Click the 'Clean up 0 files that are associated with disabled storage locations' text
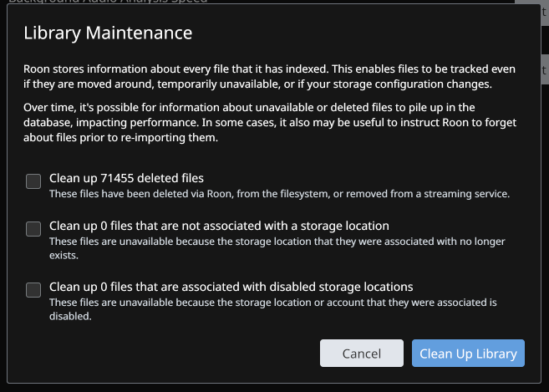 pyautogui.click(x=231, y=287)
